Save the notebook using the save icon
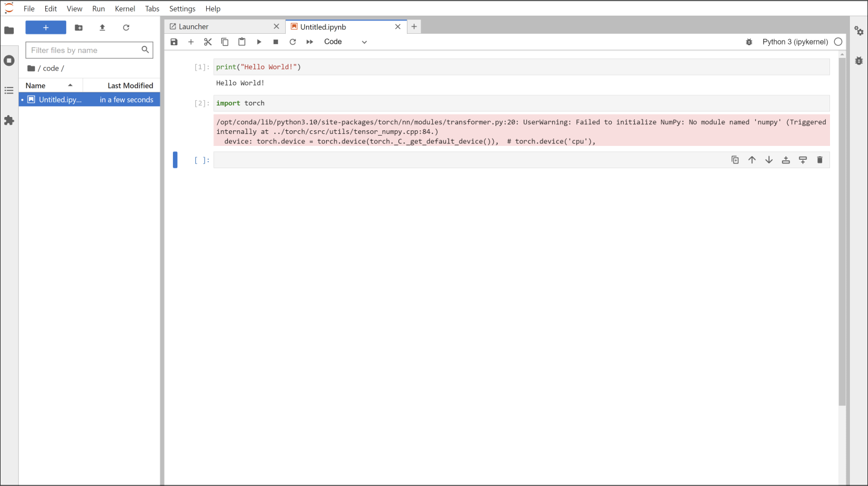 174,42
